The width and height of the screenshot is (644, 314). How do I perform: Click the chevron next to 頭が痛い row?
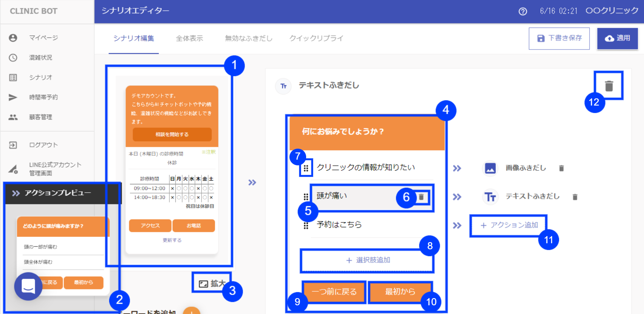[457, 197]
